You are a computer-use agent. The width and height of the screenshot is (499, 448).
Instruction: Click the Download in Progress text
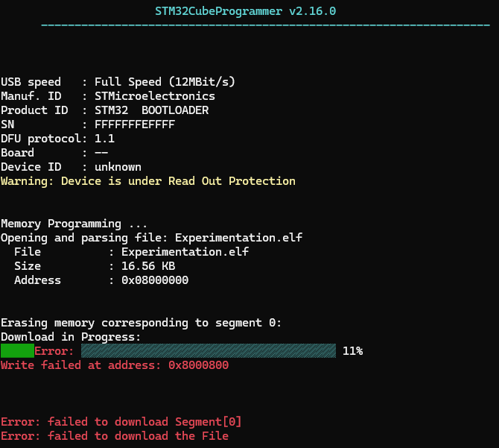(x=71, y=337)
